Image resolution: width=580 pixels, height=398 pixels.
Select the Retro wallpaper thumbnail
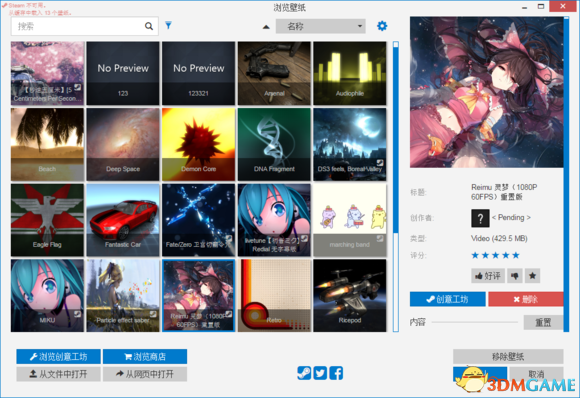click(x=274, y=296)
